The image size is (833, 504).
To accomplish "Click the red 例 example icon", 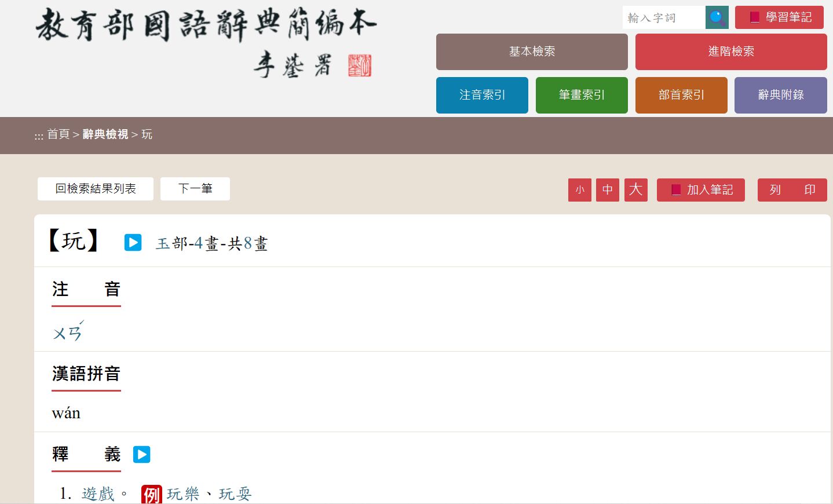I will pyautogui.click(x=151, y=494).
